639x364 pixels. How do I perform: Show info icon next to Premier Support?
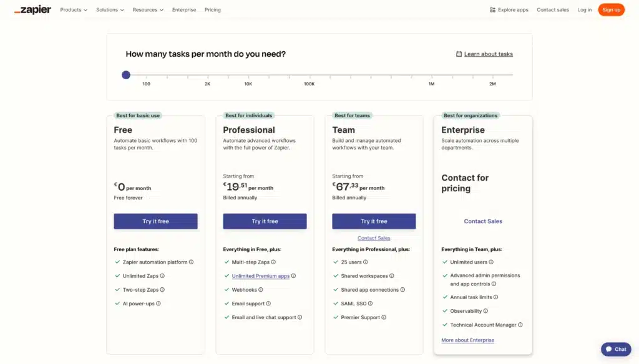tap(384, 318)
